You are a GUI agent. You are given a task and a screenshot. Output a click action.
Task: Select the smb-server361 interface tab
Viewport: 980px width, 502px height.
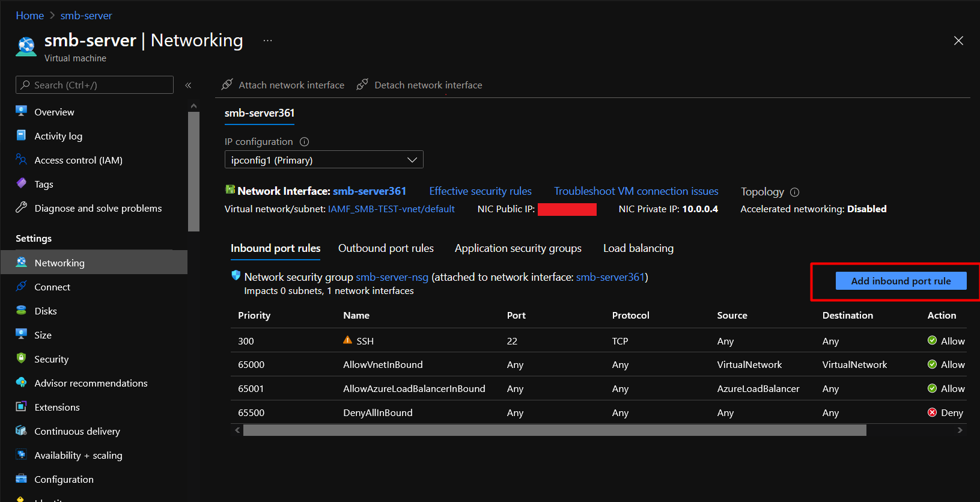(x=260, y=113)
